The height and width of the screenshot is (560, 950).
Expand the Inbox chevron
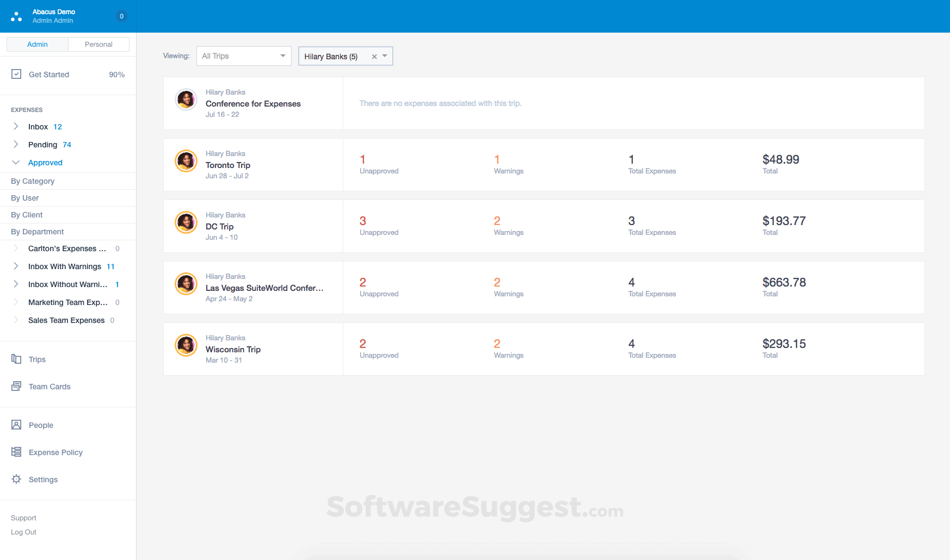16,126
